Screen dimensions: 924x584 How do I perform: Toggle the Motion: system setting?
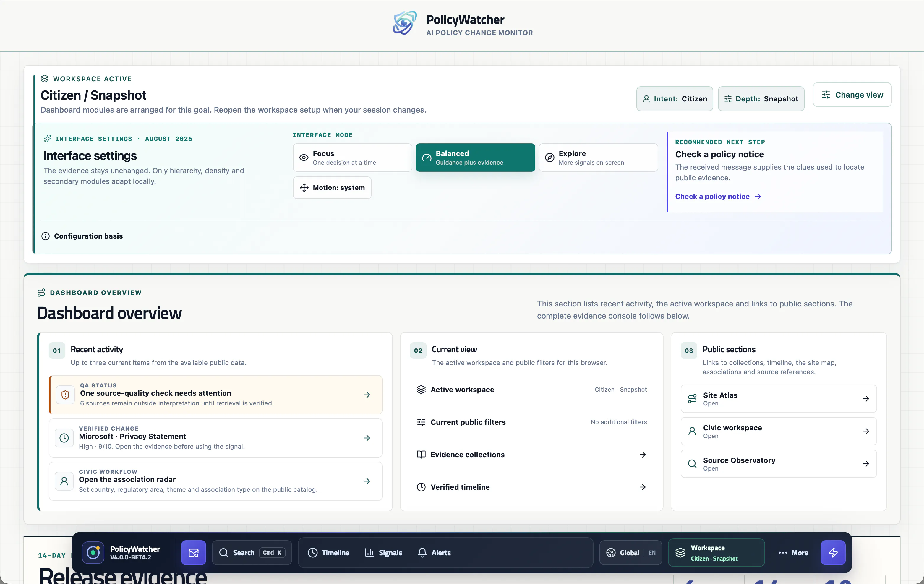(332, 188)
